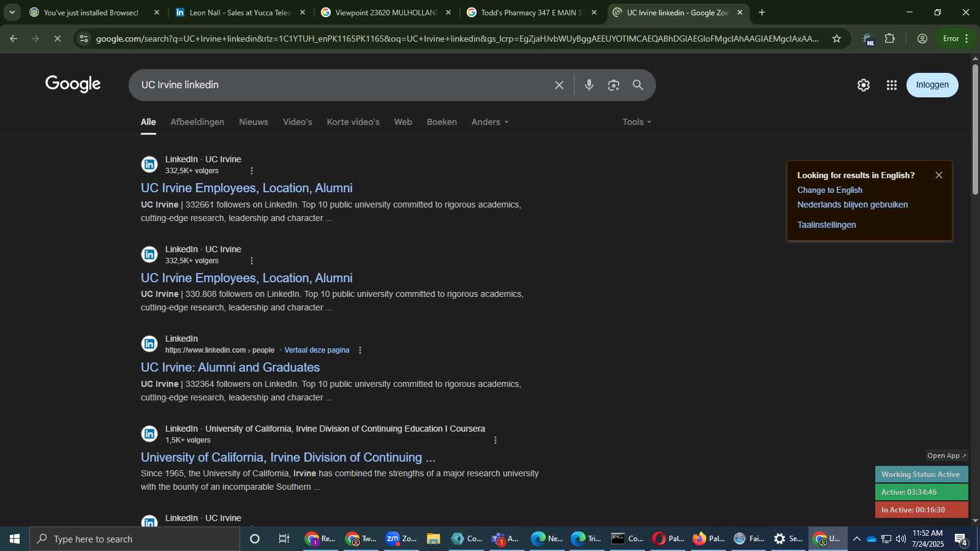Open UC Irvine: Alumni and Graduates link
980x551 pixels.
pyautogui.click(x=230, y=367)
